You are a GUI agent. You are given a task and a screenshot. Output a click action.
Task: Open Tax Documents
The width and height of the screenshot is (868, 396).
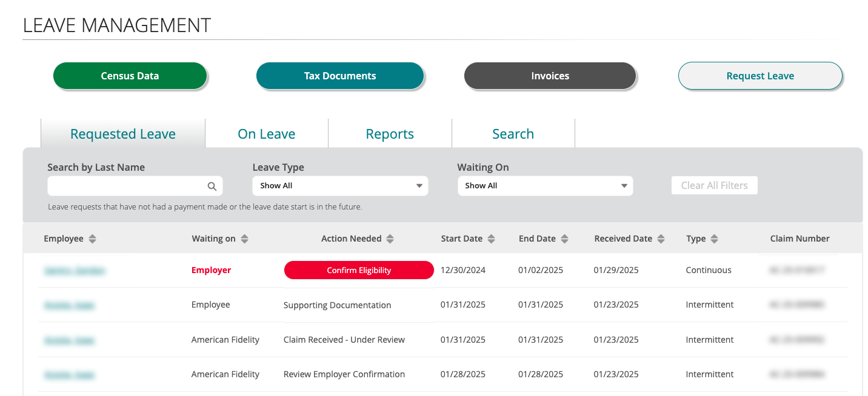[x=340, y=76]
